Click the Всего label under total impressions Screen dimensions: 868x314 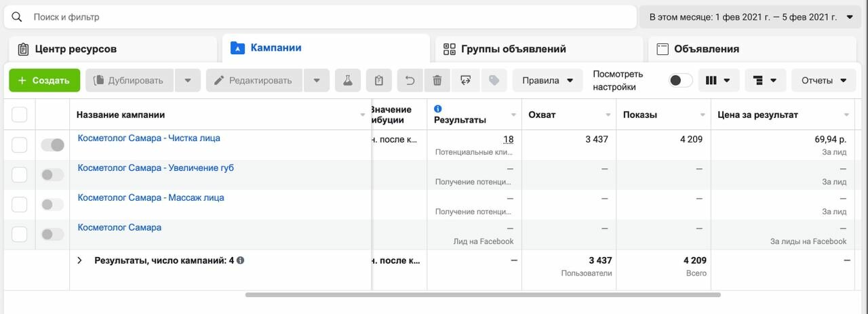point(696,273)
